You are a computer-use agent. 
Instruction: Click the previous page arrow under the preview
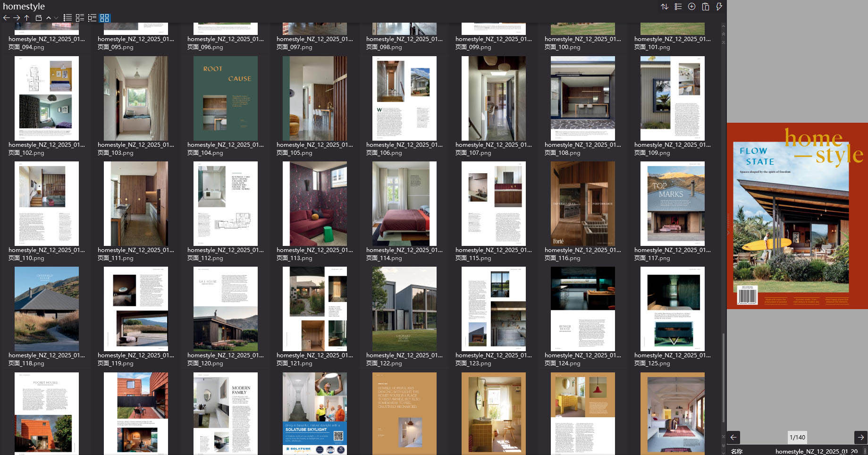(733, 437)
